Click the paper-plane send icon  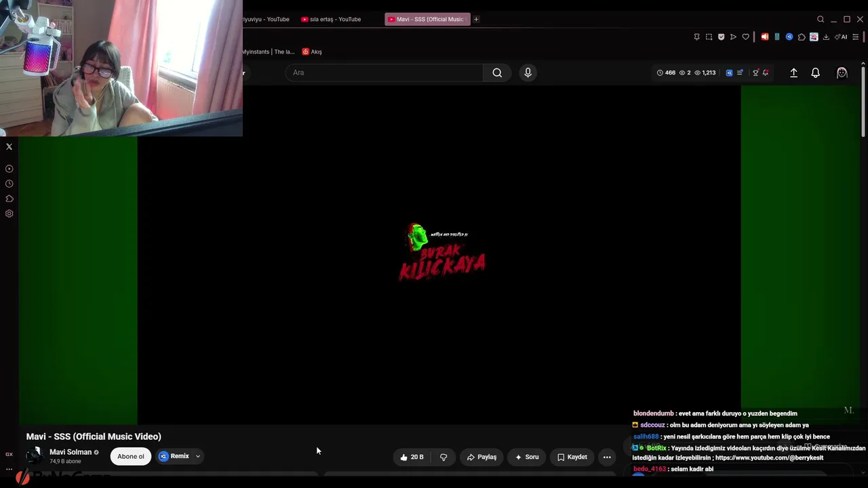(733, 37)
